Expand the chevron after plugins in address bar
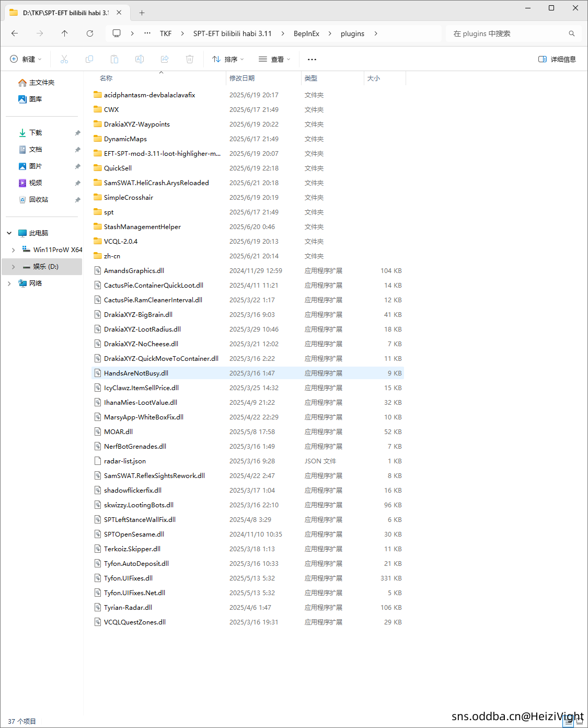The image size is (588, 728). [x=376, y=33]
